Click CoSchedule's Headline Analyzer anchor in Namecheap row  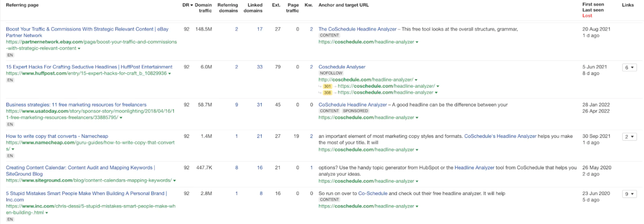tap(500, 136)
